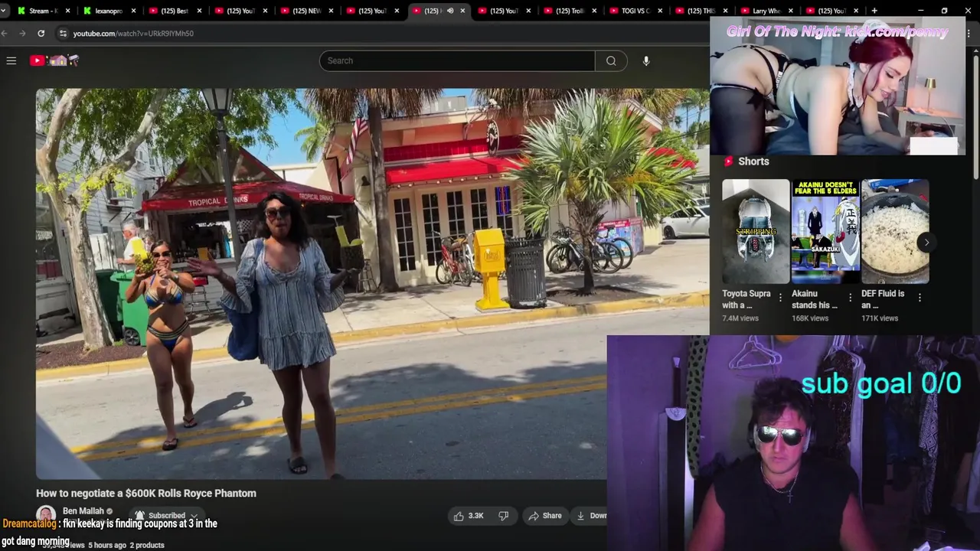Close the lexanopro tab
This screenshot has width=980, height=551.
(x=133, y=11)
